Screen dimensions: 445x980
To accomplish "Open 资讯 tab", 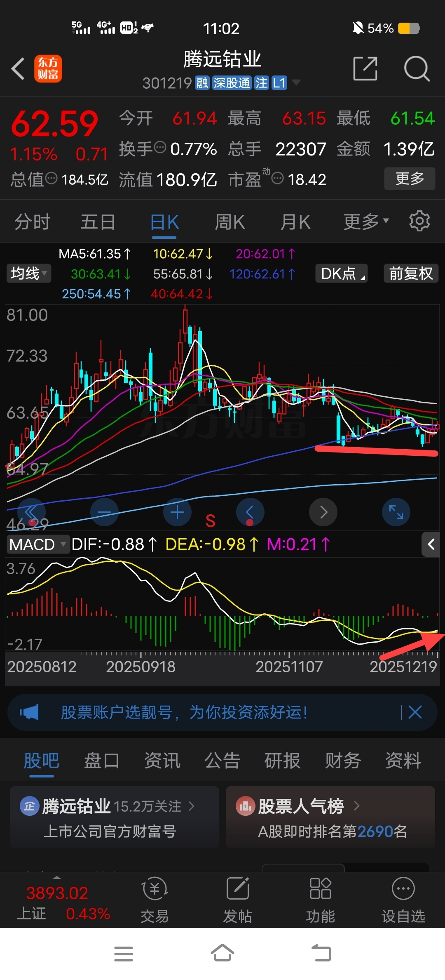I will tap(162, 761).
